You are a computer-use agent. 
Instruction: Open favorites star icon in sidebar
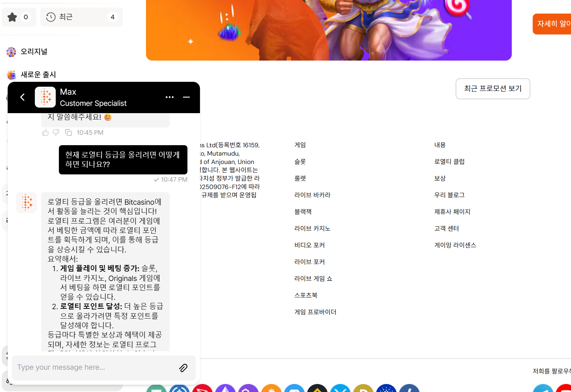[x=19, y=17]
